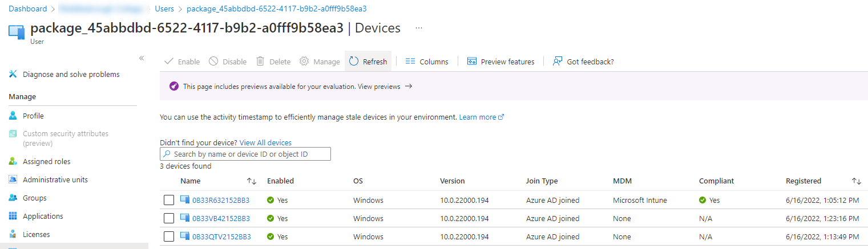The width and height of the screenshot is (868, 249).
Task: Open the ellipsis more options menu
Action: click(x=419, y=28)
